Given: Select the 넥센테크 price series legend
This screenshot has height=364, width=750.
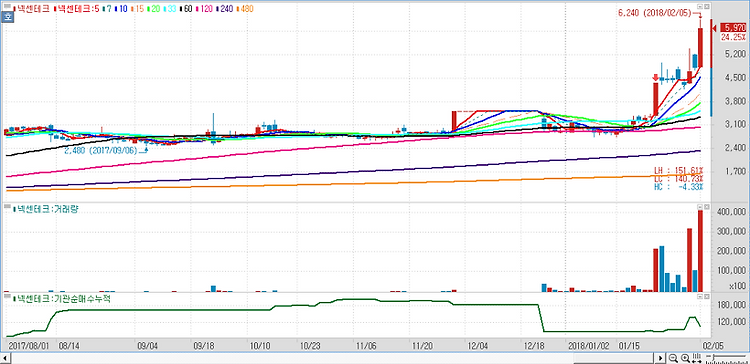Looking at the screenshot, I should pos(32,9).
